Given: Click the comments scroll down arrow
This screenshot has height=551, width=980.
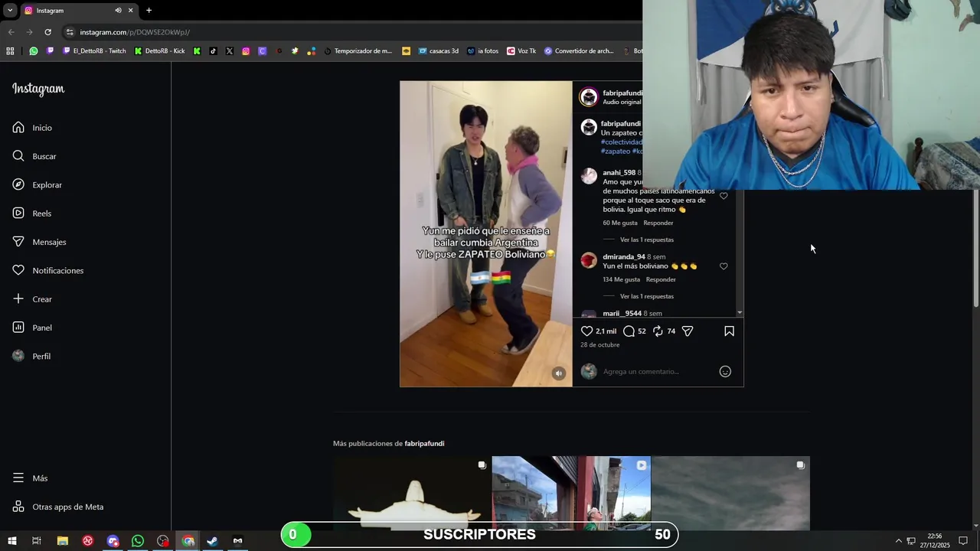Looking at the screenshot, I should tap(740, 313).
